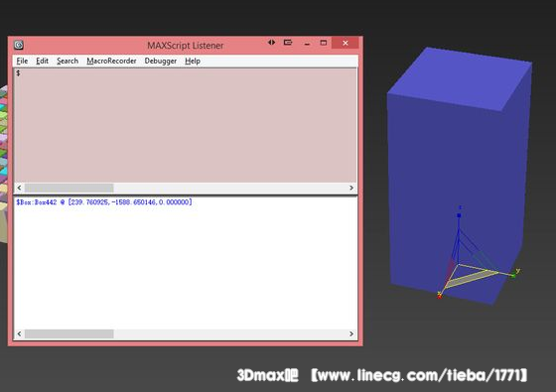Screen dimensions: 556x392
Task: Open the Debugger menu
Action: (160, 61)
